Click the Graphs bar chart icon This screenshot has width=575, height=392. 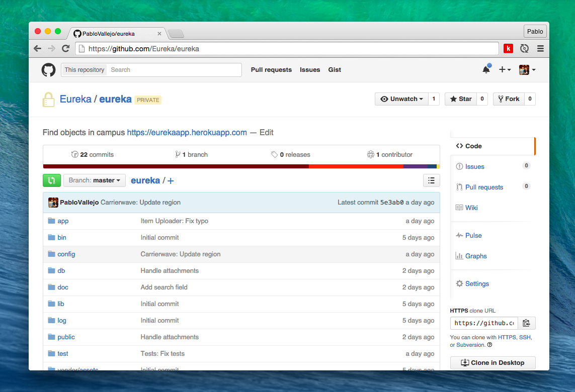(x=459, y=256)
